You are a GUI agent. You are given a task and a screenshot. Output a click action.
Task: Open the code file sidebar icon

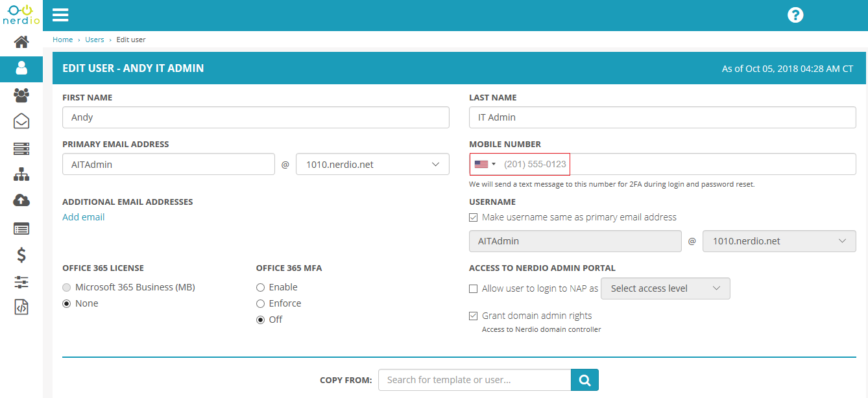tap(21, 307)
